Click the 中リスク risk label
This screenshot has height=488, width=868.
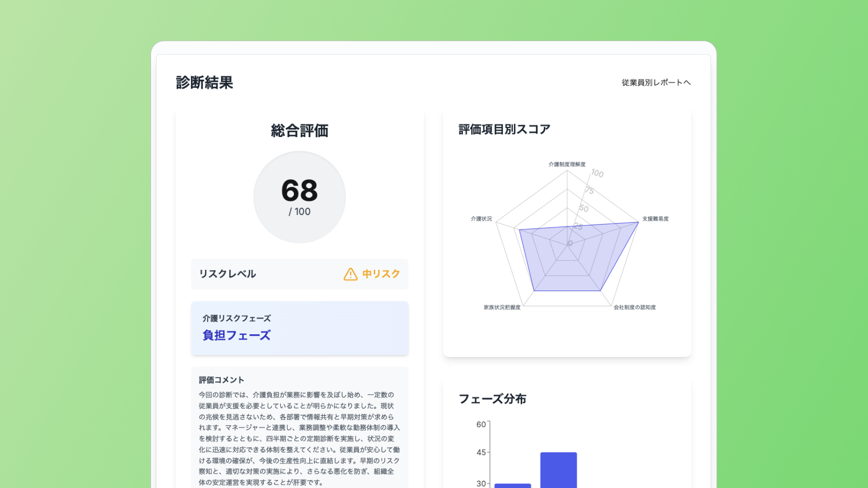(x=381, y=274)
